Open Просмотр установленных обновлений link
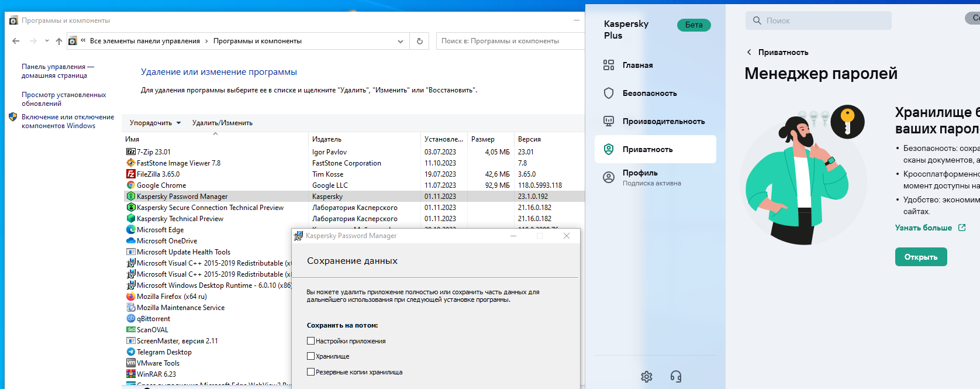 64,99
